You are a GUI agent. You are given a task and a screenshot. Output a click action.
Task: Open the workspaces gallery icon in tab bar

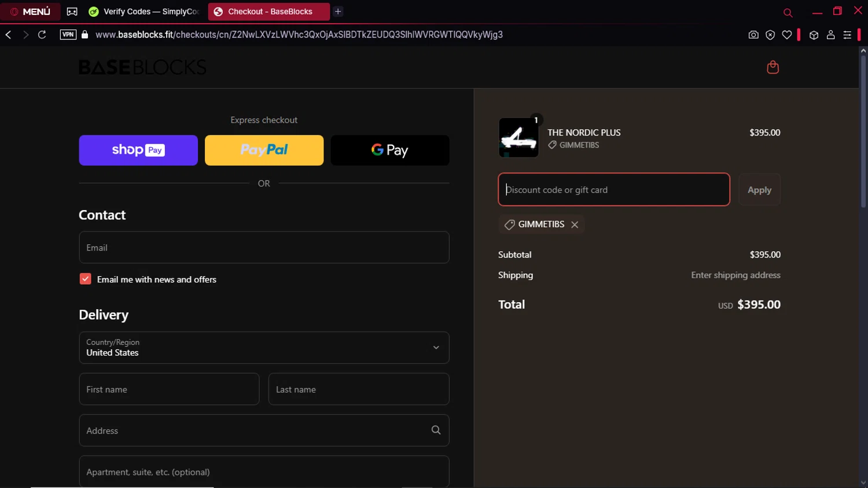(x=72, y=12)
